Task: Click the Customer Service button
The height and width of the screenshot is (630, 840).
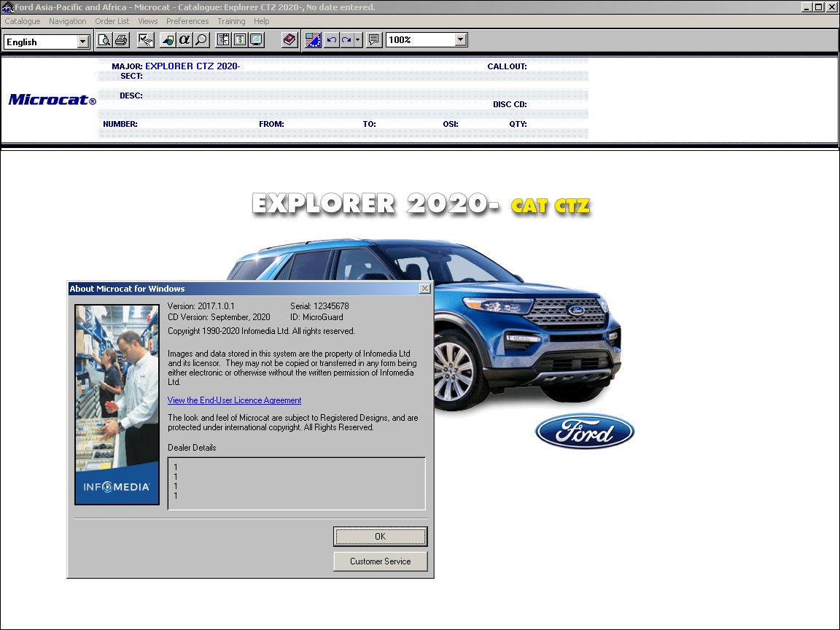Action: click(380, 561)
